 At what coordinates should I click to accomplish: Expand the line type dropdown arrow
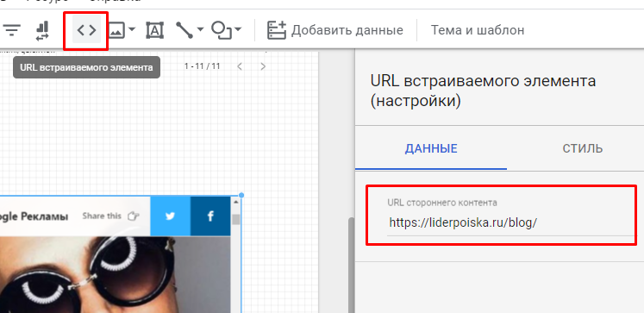200,29
